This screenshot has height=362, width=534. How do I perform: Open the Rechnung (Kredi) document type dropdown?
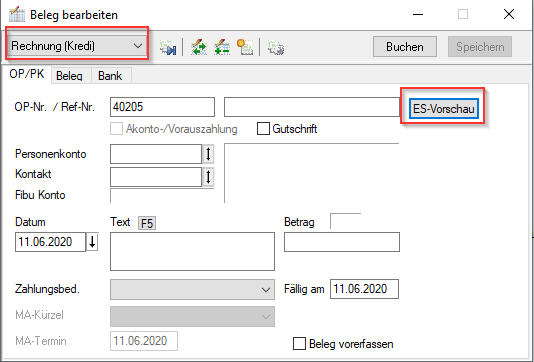[x=77, y=46]
